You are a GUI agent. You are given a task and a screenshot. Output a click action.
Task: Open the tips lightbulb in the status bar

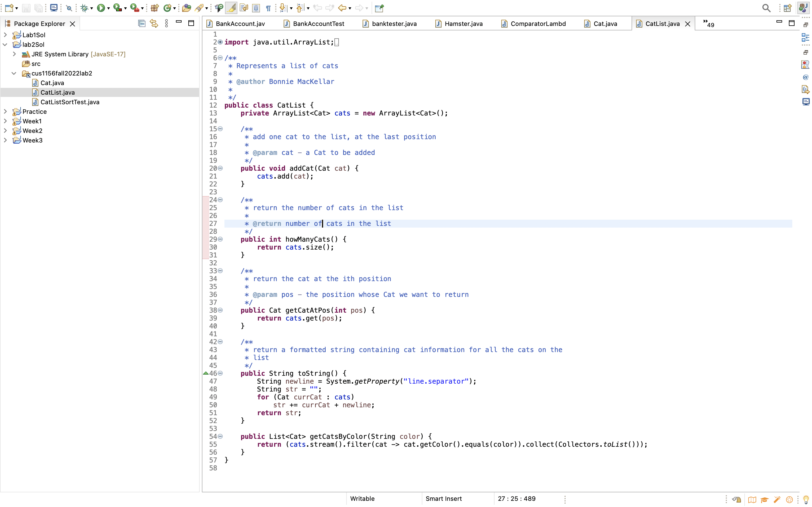pos(806,499)
